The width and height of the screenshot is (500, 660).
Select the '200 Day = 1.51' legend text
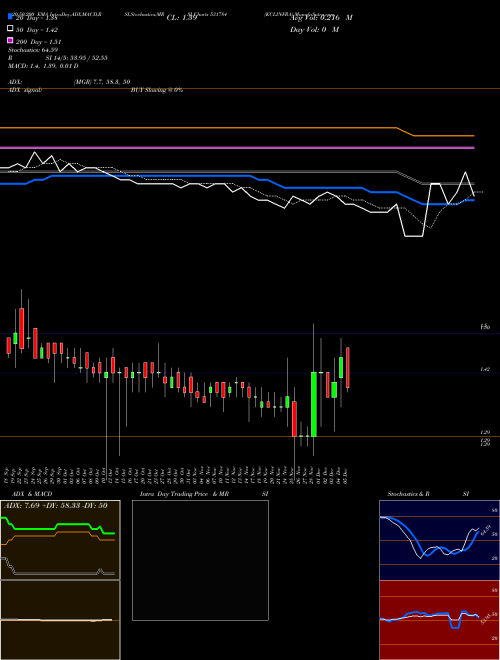click(39, 42)
